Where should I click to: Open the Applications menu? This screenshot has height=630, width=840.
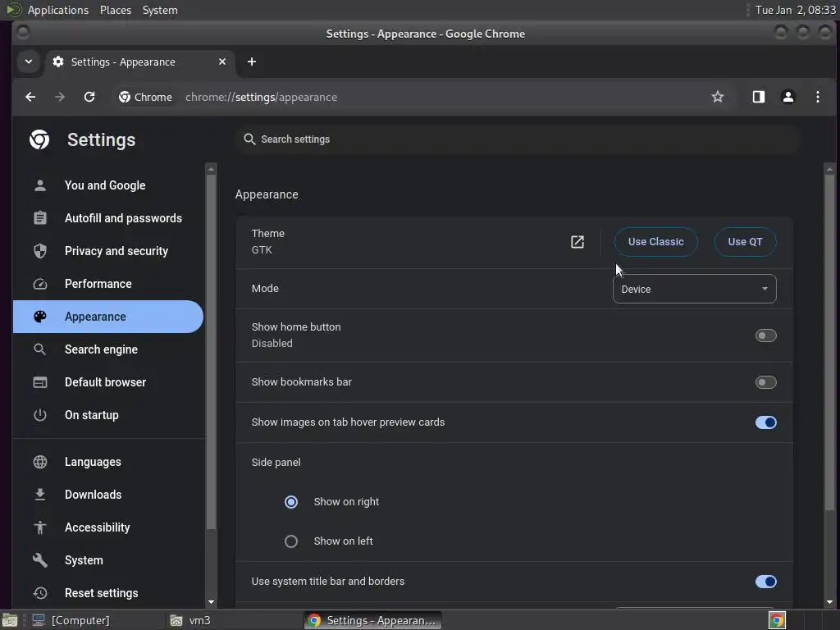coord(58,10)
